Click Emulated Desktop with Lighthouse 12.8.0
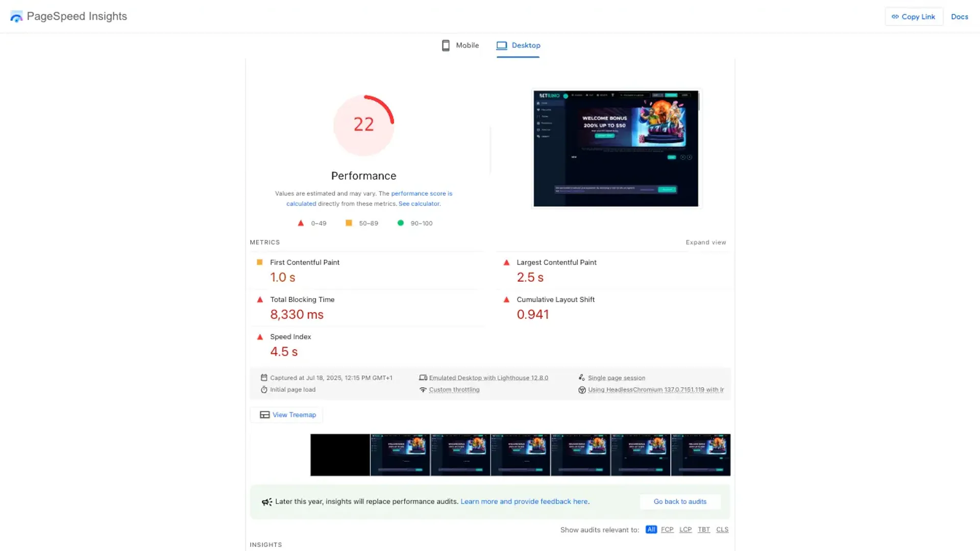This screenshot has width=980, height=551. click(488, 378)
